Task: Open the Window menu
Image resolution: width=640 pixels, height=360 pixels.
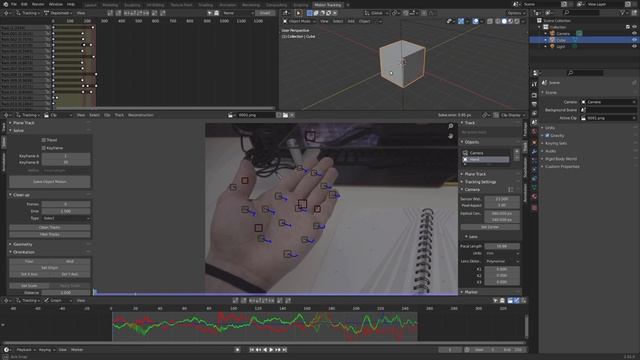Action: tap(56, 4)
